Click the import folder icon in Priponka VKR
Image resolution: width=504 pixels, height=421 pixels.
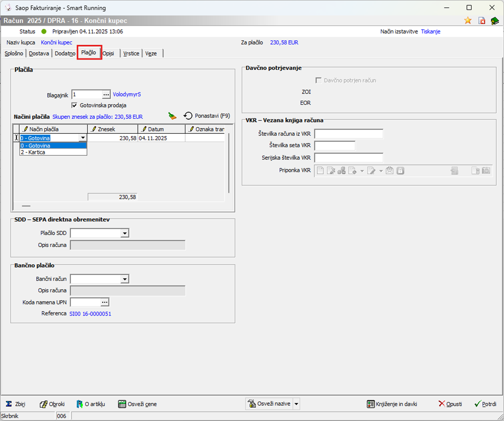tap(455, 170)
